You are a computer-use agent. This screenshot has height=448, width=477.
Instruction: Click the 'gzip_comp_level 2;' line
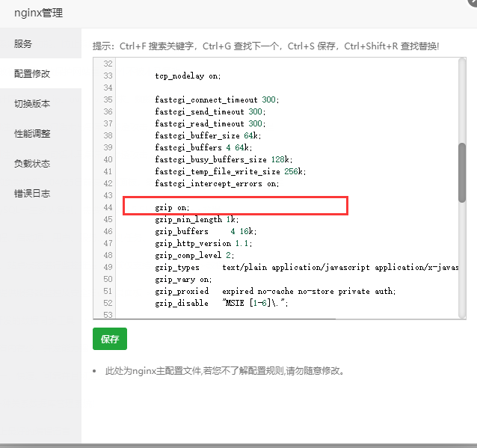(194, 255)
